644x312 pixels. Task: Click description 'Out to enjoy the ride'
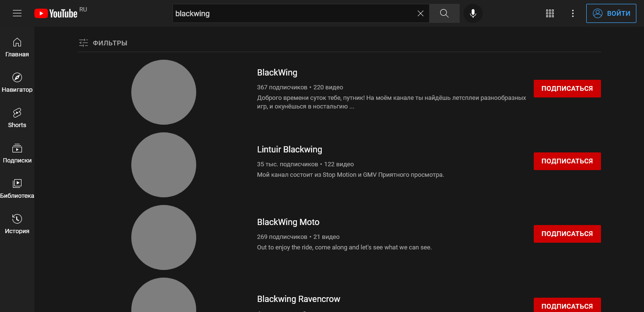pos(344,247)
